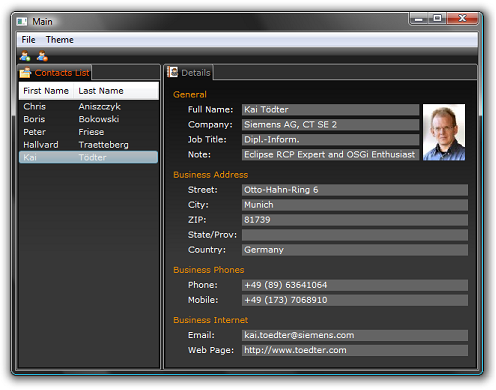496x390 pixels.
Task: Click the Email address field
Action: tap(355, 335)
